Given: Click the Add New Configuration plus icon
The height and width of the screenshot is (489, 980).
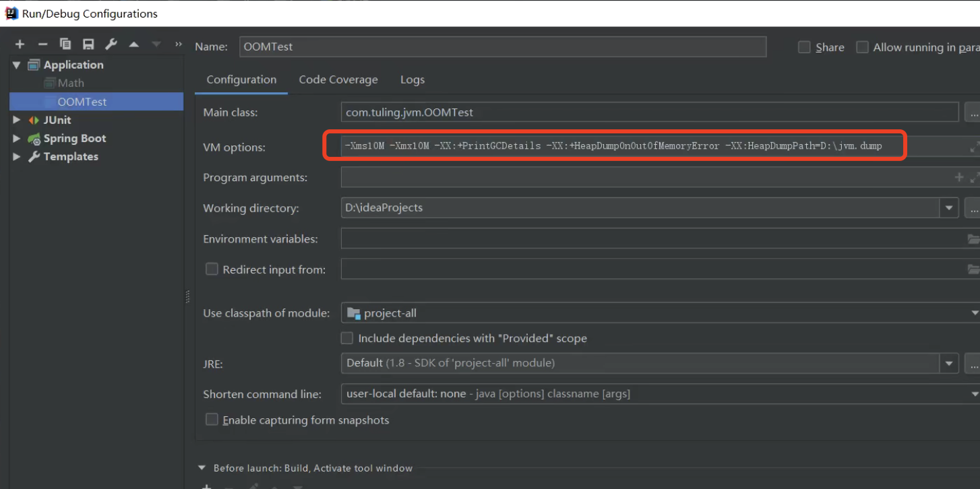Looking at the screenshot, I should (x=20, y=44).
